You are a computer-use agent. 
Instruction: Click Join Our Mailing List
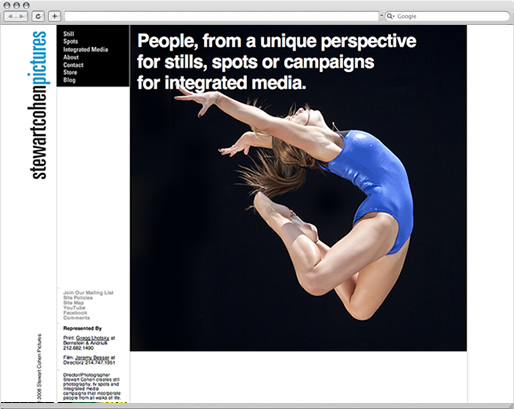[88, 293]
